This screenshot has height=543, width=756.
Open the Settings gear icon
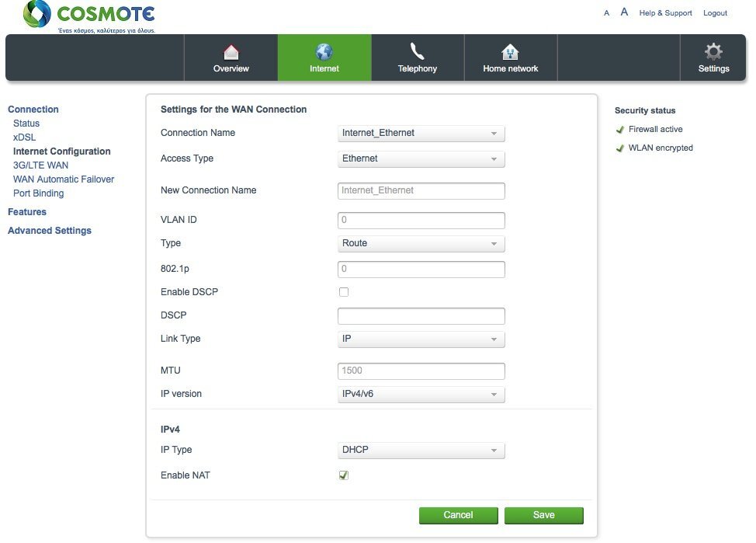713,51
